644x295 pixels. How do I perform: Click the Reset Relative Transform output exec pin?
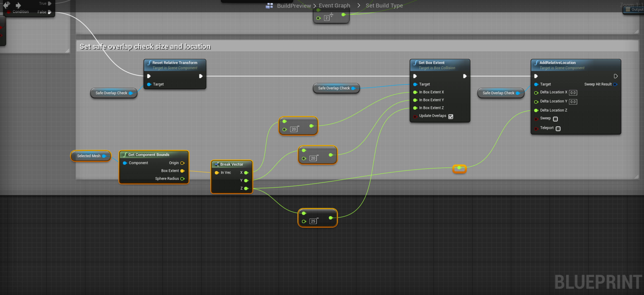(x=200, y=76)
